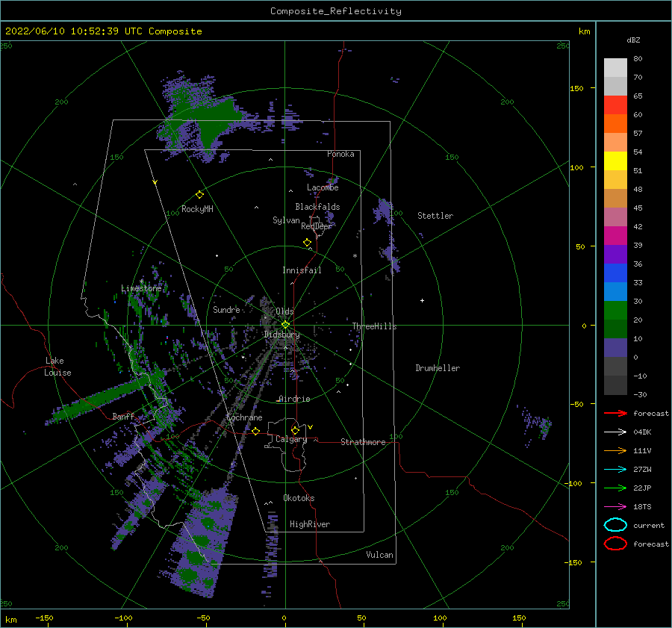Click the Innisfail label
Screen dimensions: 672x628
tap(302, 270)
